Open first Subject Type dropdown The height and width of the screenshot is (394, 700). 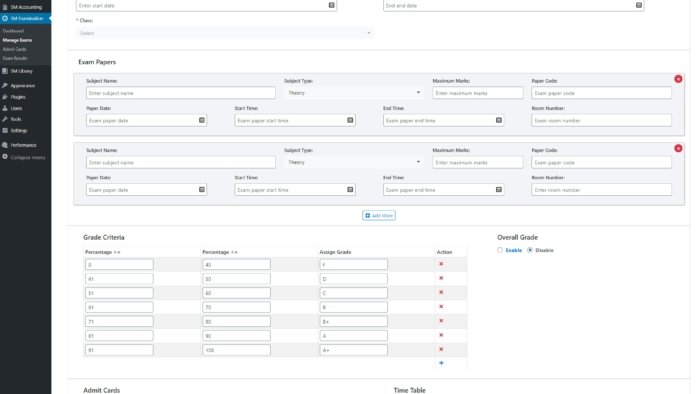(354, 93)
